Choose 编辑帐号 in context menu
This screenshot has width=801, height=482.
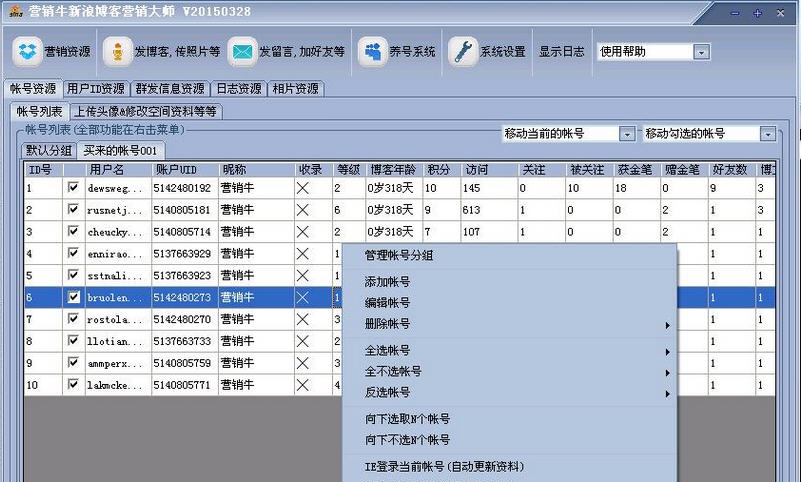click(387, 303)
